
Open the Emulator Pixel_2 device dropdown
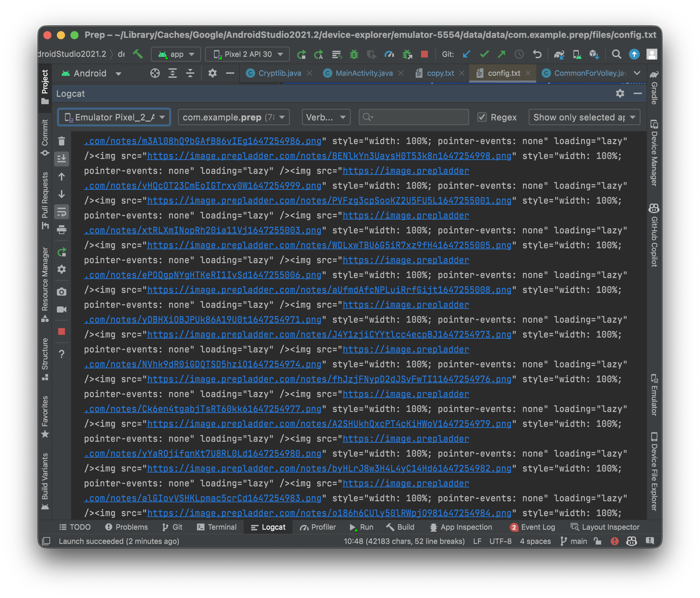pyautogui.click(x=114, y=117)
